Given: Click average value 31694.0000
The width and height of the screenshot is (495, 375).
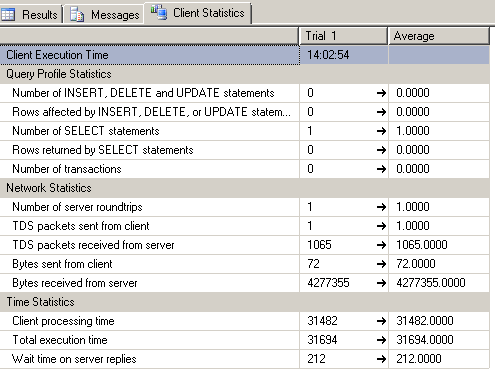Looking at the screenshot, I should pyautogui.click(x=425, y=340).
